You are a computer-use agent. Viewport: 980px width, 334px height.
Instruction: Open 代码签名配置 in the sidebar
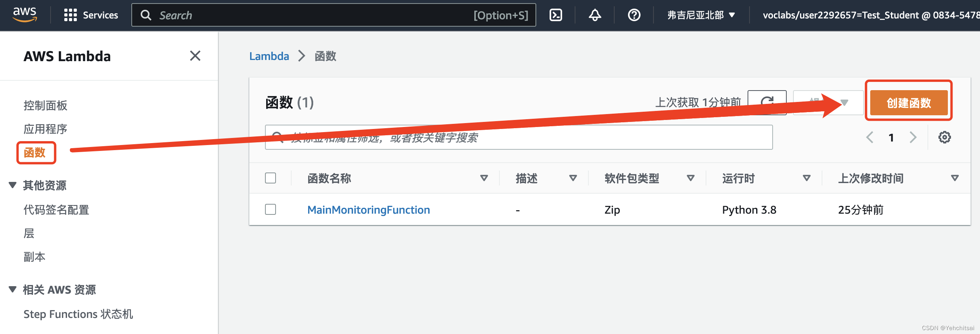click(x=56, y=210)
